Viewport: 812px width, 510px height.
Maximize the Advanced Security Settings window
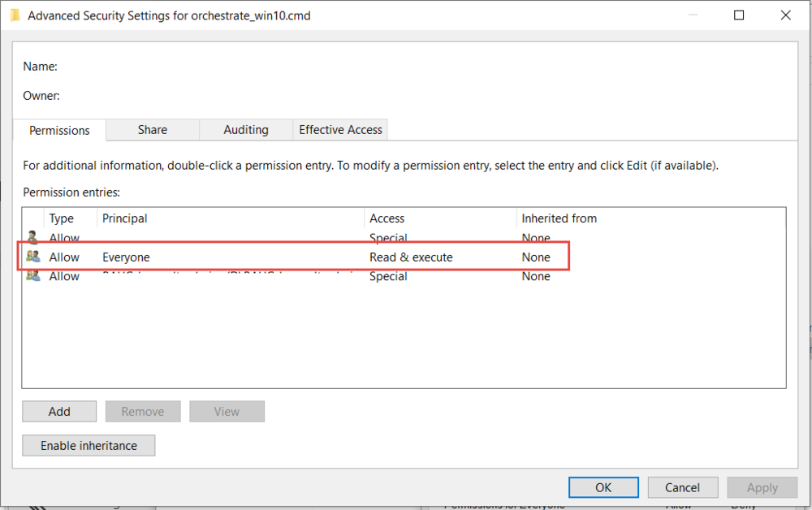[x=739, y=15]
